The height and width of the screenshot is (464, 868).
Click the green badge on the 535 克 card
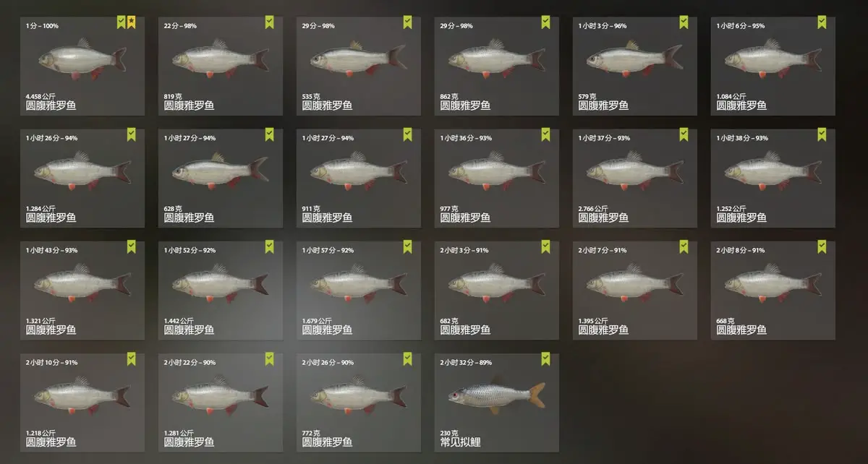point(407,22)
